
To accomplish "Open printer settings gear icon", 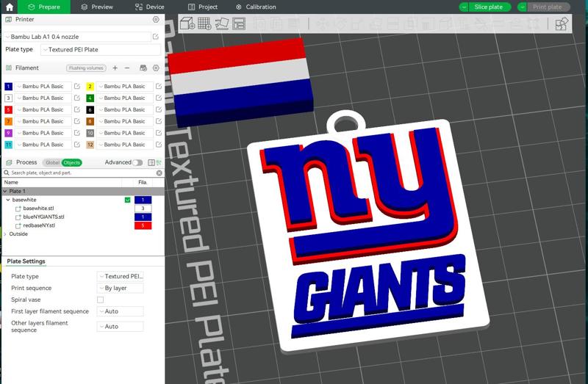I will point(156,19).
